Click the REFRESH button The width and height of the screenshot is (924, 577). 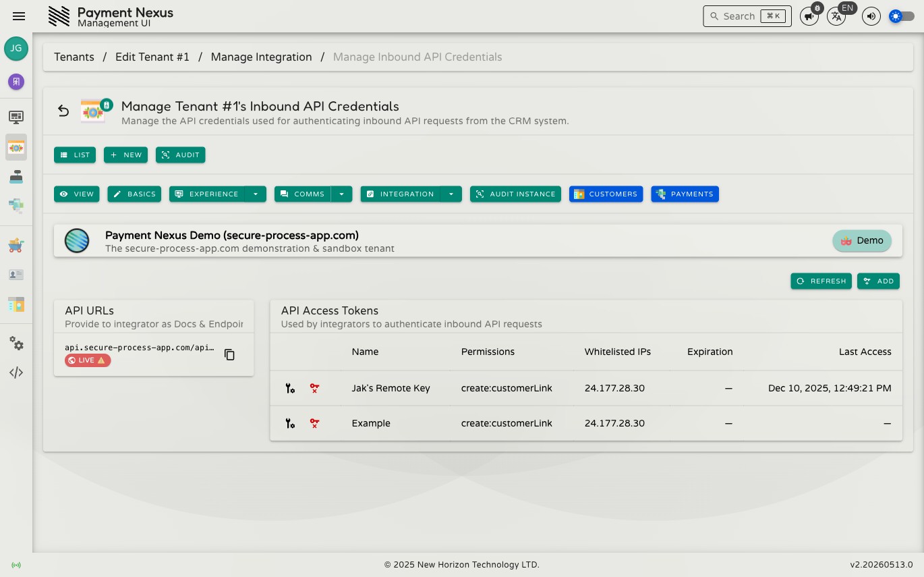[x=821, y=281]
